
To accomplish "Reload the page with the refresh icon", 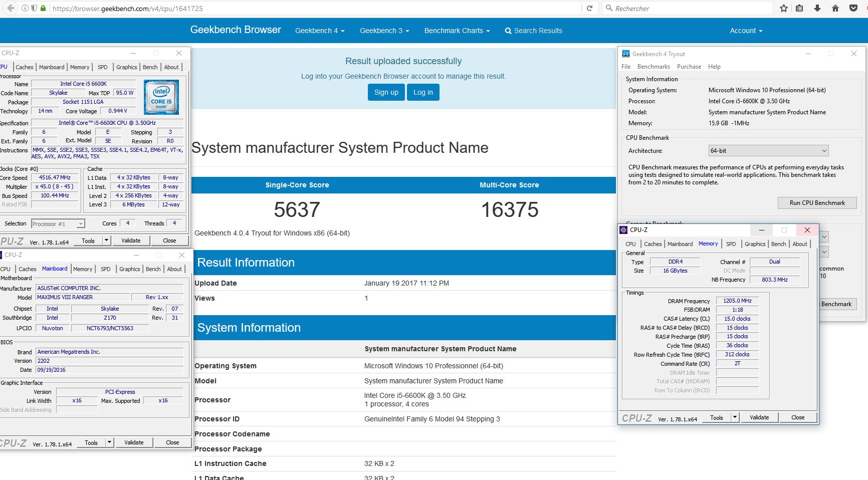I will click(x=590, y=8).
